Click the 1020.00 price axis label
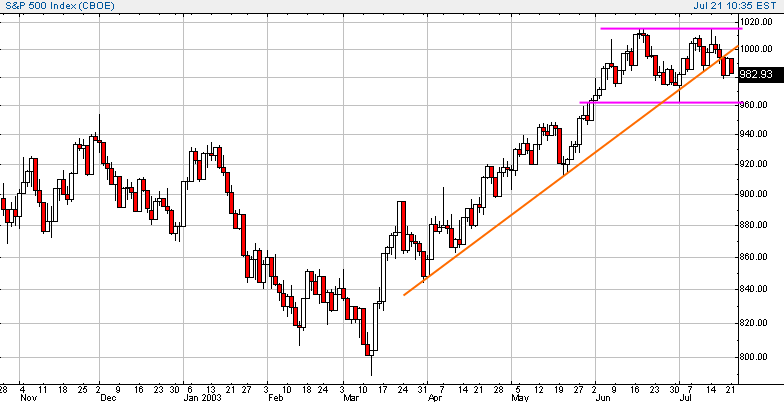The width and height of the screenshot is (784, 402). [x=756, y=22]
